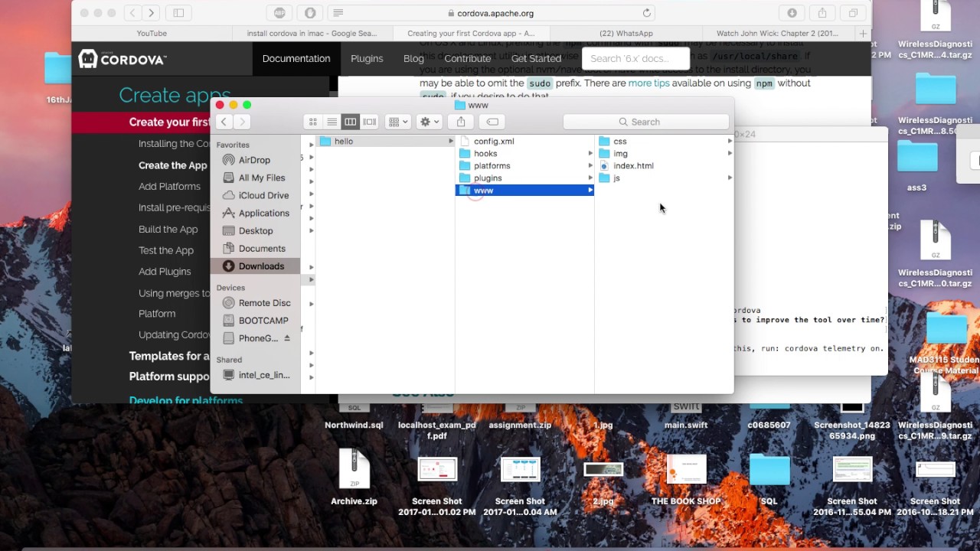Switch Finder to cover flow view
The height and width of the screenshot is (551, 980).
[x=369, y=122]
